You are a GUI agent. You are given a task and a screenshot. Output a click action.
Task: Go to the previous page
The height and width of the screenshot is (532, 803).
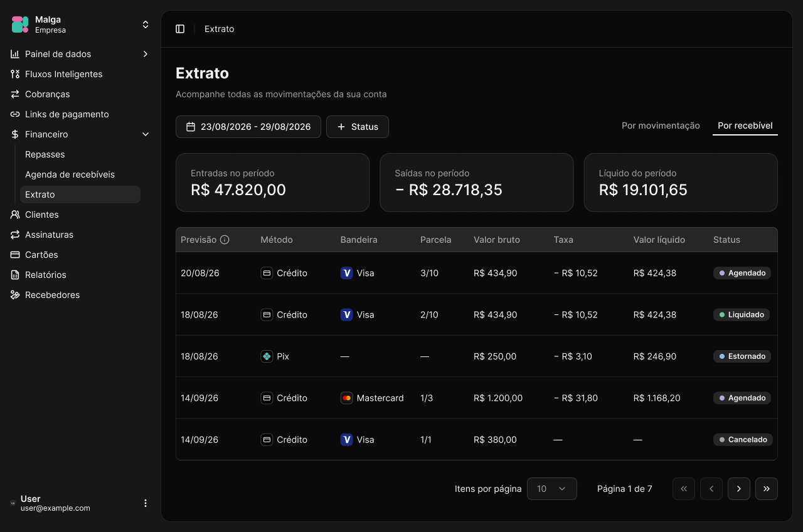(711, 489)
